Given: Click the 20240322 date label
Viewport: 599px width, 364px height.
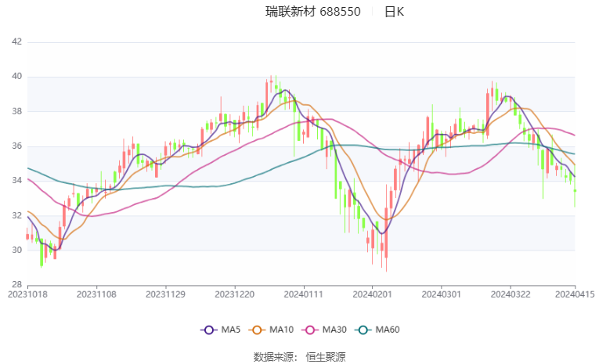Looking at the screenshot, I should 508,294.
